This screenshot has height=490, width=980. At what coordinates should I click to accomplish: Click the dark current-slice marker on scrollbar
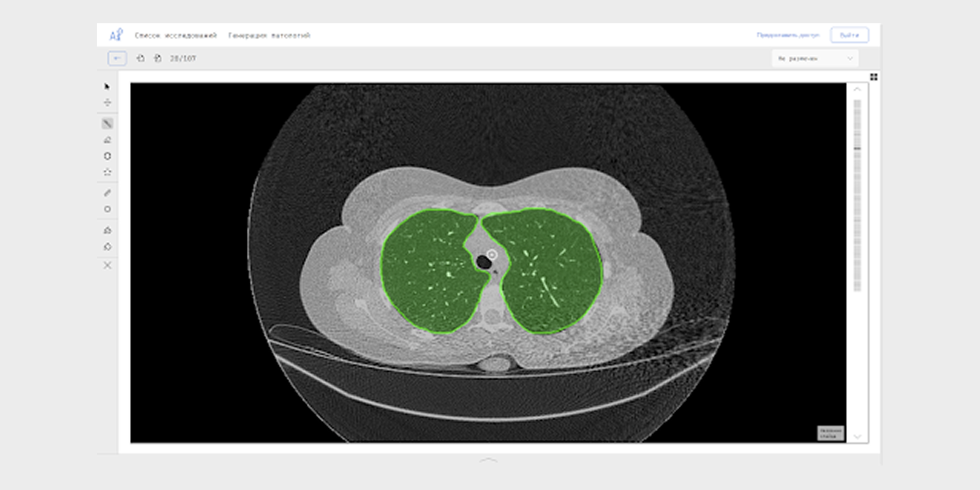pos(857,148)
